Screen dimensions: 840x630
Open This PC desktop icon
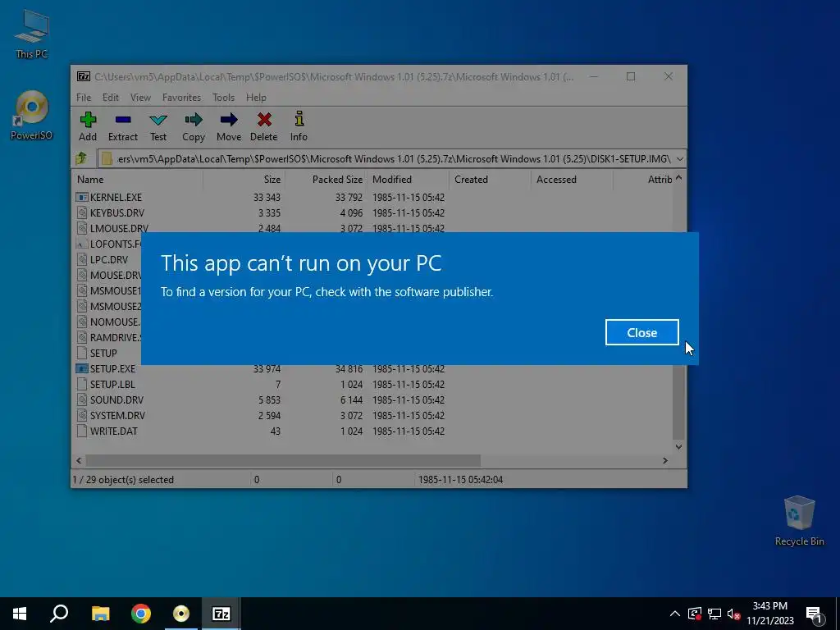tap(32, 34)
